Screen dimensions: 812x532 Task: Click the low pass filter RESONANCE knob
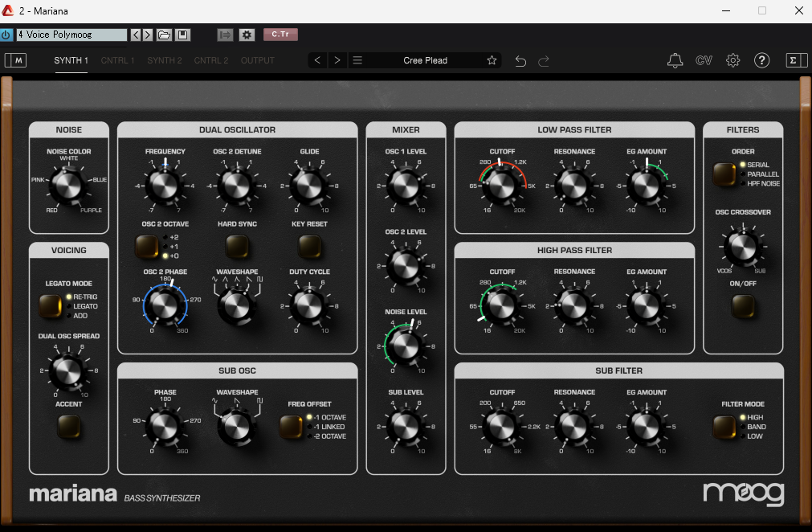(573, 186)
